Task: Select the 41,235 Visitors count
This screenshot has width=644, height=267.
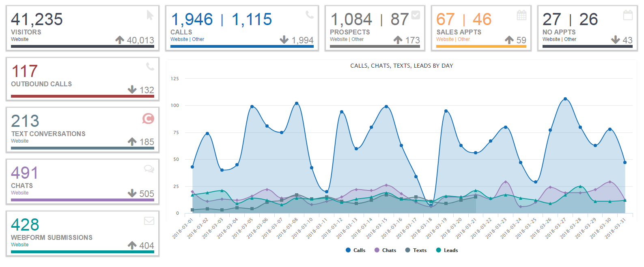Action: pos(37,19)
